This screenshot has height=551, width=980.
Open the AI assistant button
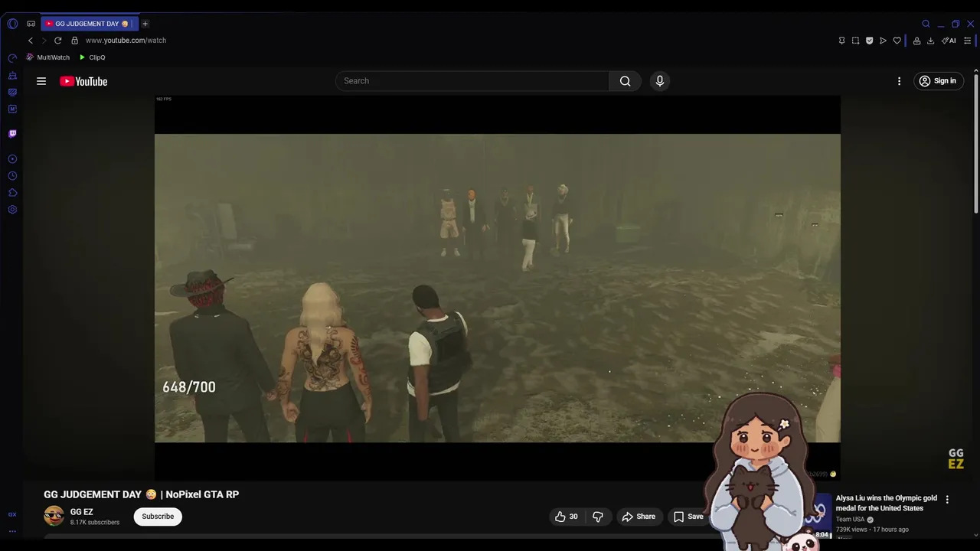(949, 41)
